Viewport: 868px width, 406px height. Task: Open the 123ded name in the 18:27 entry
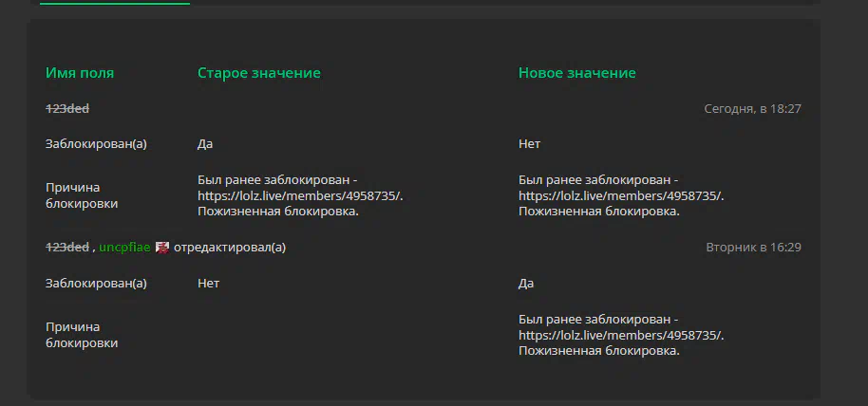tap(67, 109)
